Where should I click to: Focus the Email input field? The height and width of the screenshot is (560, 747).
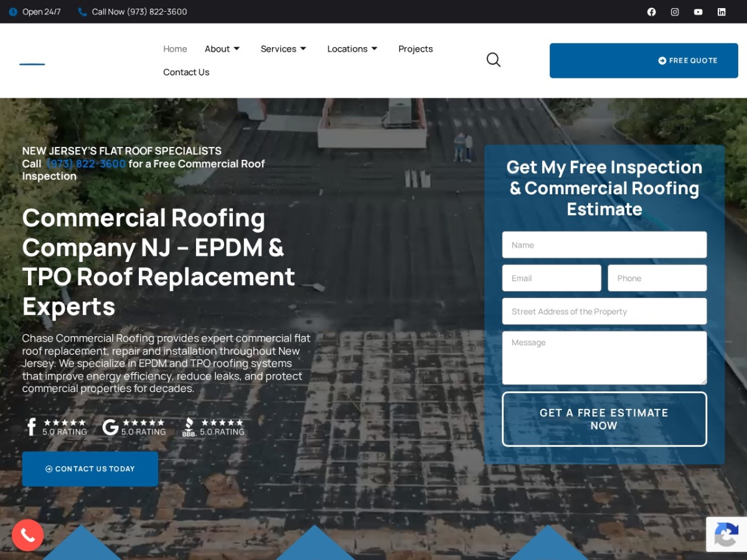(x=552, y=278)
